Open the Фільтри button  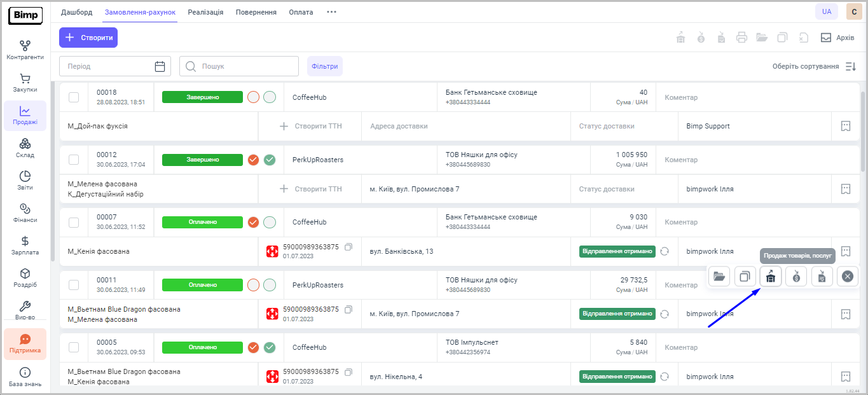tap(324, 66)
